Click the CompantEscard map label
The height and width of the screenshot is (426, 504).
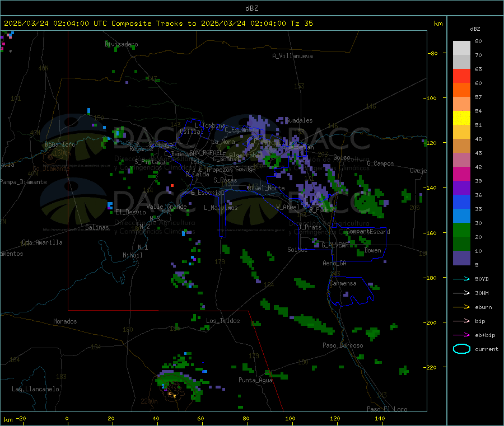(368, 232)
